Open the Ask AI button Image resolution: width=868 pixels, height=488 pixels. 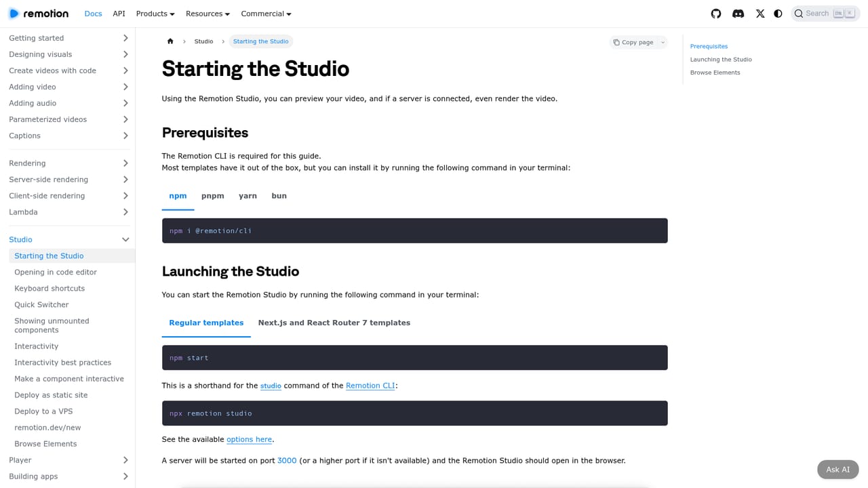(x=838, y=470)
